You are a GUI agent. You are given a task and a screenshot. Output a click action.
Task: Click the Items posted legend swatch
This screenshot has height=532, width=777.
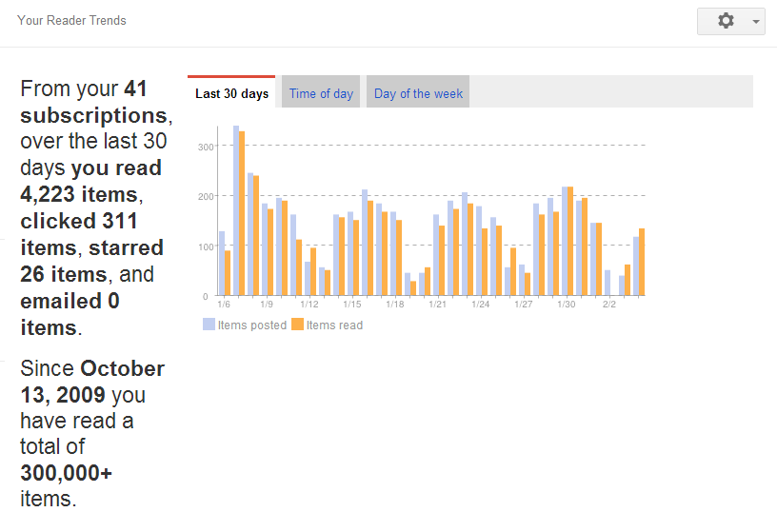tap(209, 325)
